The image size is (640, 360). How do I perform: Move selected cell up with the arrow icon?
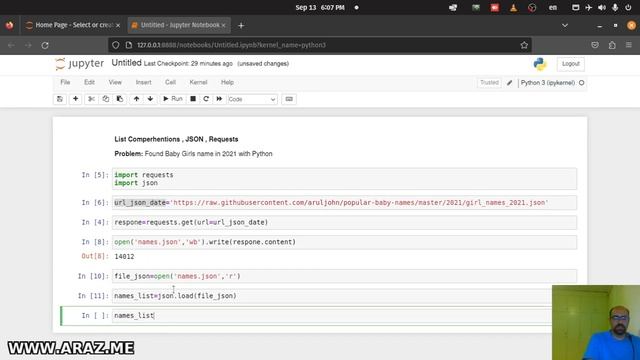point(136,99)
